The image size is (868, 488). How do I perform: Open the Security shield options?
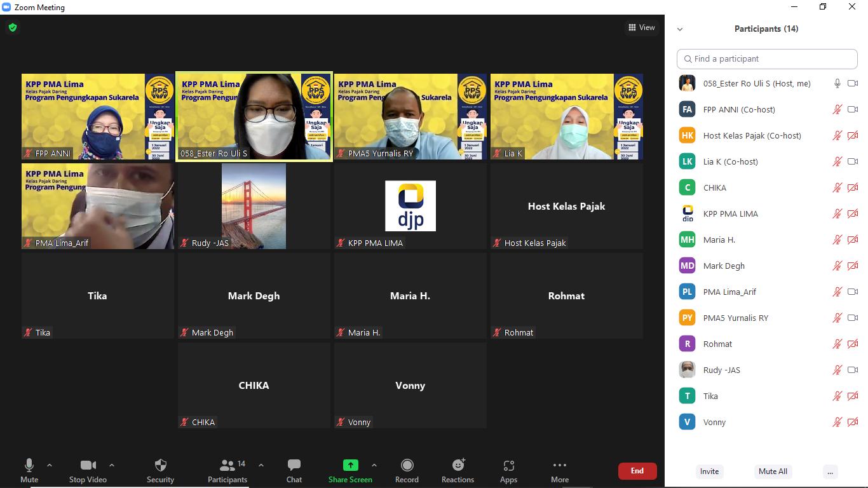(160, 470)
